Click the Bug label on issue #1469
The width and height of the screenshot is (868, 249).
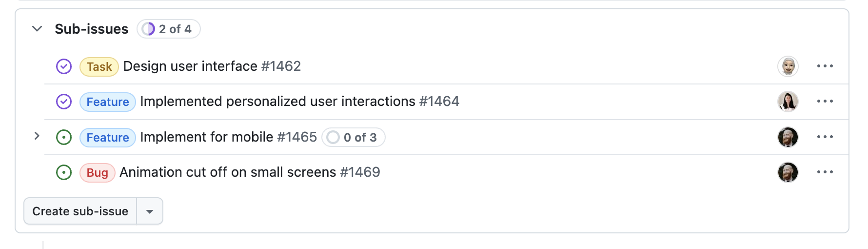[97, 173]
